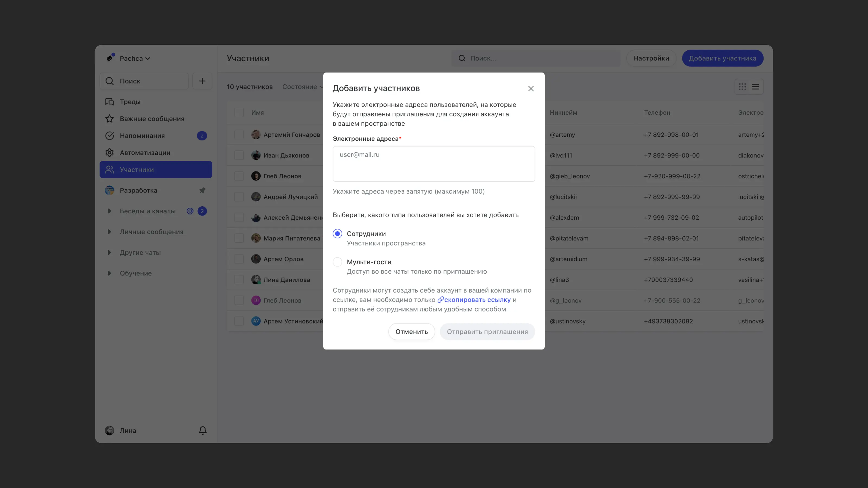Screen dimensions: 868x488
Task: Expand the Беседы и каналы section
Action: [109, 211]
